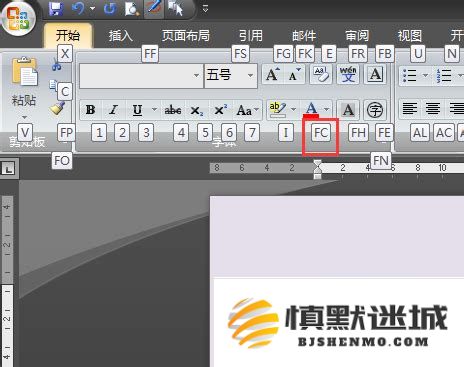Toggle Strikethrough formatting
This screenshot has width=464, height=367.
pos(173,110)
